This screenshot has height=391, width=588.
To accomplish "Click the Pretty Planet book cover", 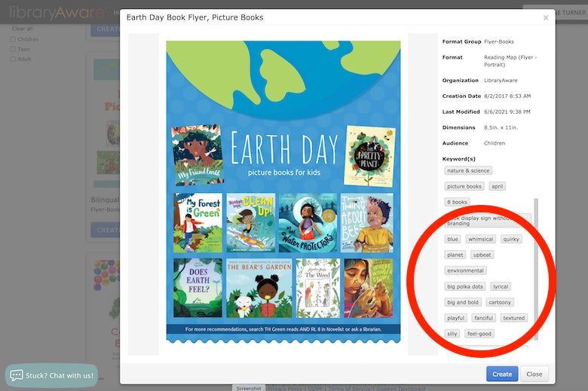I will (369, 157).
